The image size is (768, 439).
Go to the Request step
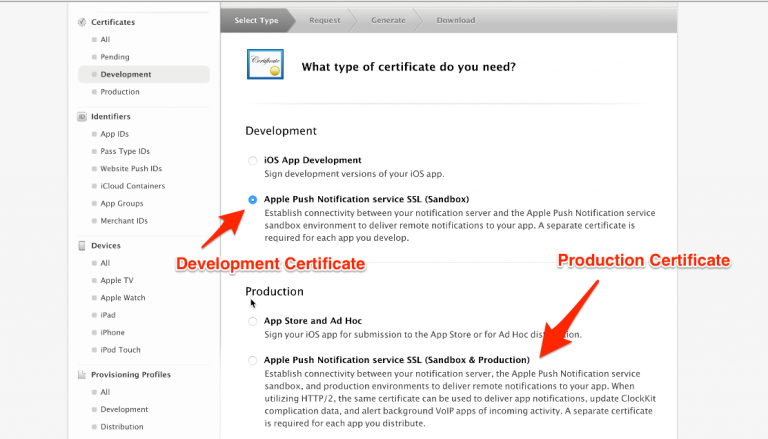click(x=324, y=20)
